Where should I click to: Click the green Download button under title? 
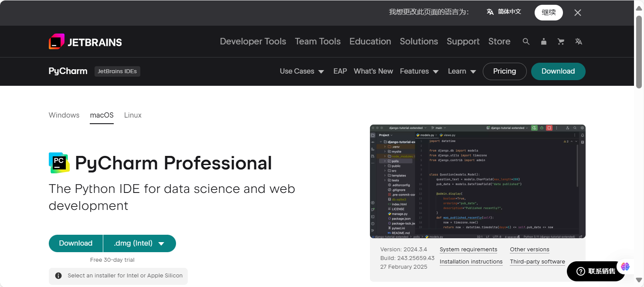click(76, 243)
